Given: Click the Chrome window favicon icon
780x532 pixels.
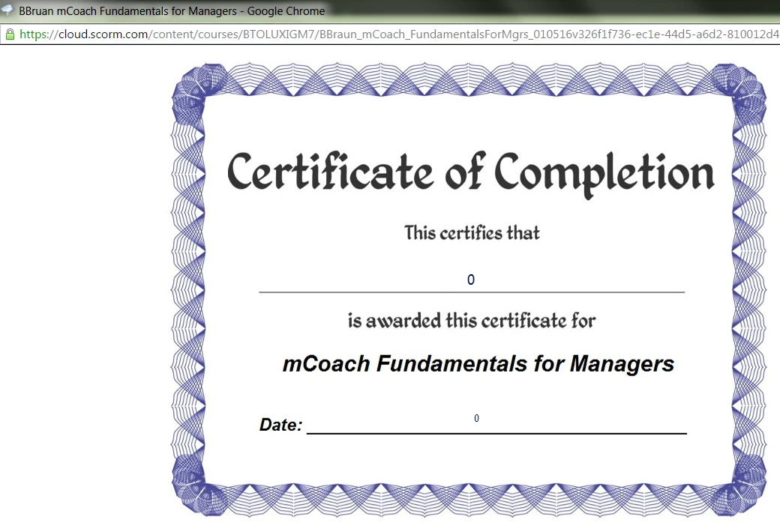Looking at the screenshot, I should (x=7, y=10).
